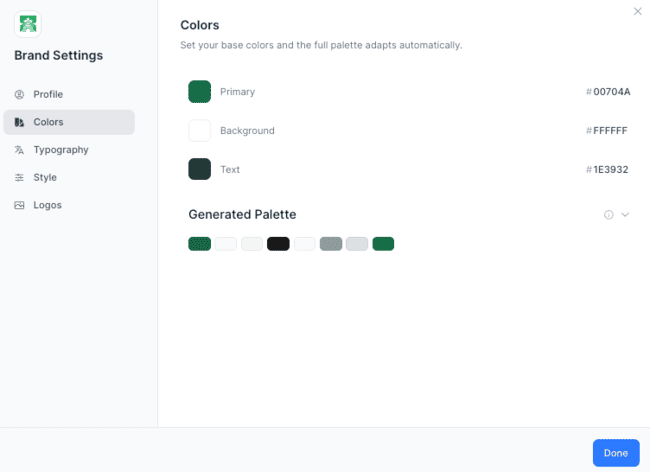Viewport: 650px width, 472px height.
Task: Click the Typography translate icon
Action: pyautogui.click(x=19, y=150)
